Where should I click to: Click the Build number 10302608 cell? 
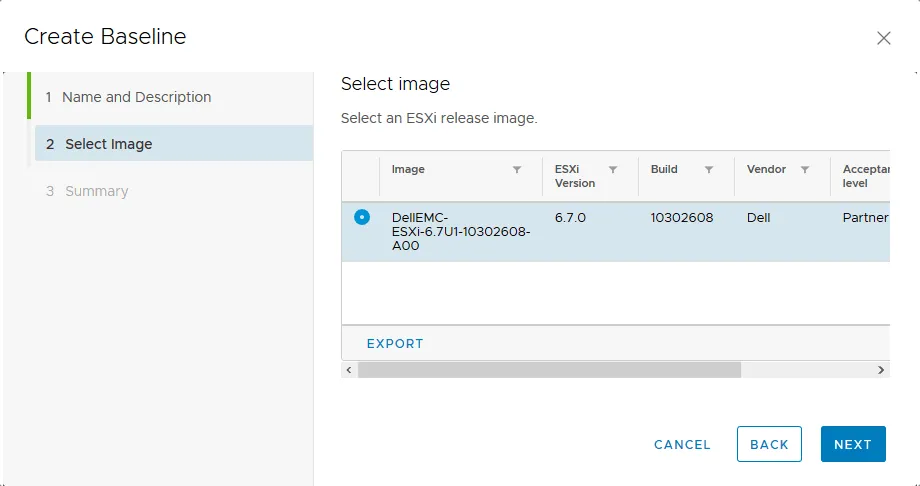click(682, 217)
